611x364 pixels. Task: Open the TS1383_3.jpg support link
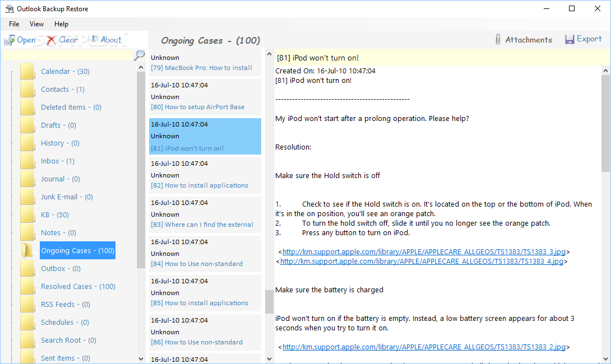point(424,251)
